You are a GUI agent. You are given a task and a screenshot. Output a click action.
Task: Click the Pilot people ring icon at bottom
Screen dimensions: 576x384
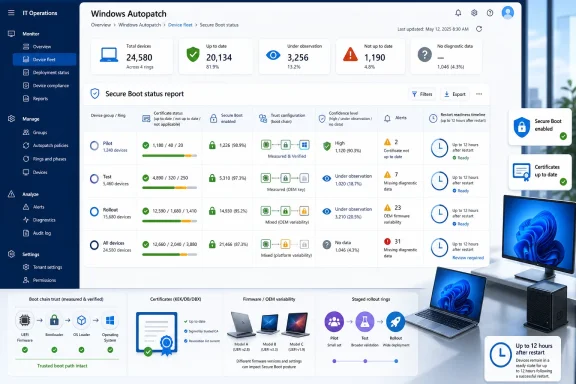click(x=334, y=322)
